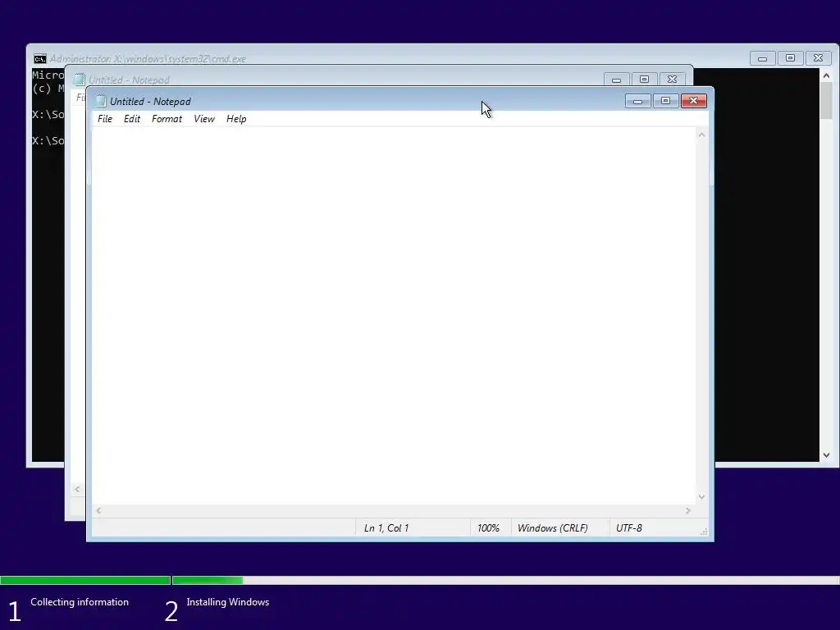This screenshot has height=630, width=840.
Task: Click the down arrow of command prompt scrollbar
Action: pos(826,454)
